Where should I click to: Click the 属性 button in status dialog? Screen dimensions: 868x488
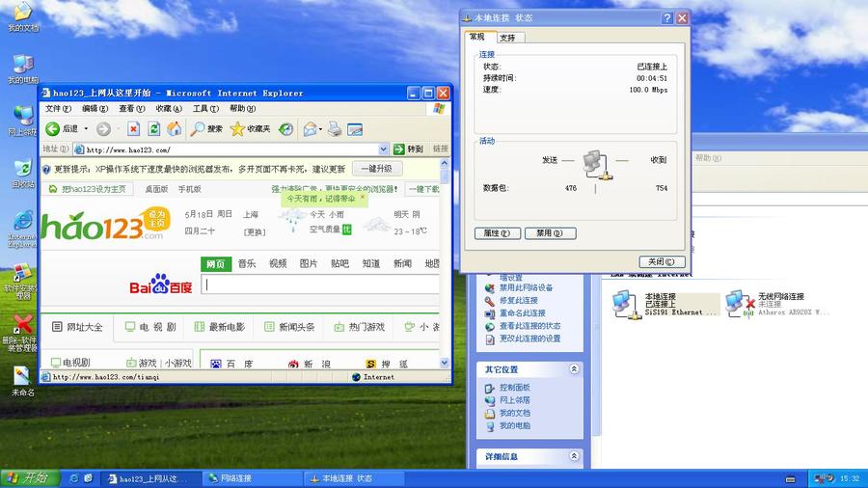click(497, 233)
